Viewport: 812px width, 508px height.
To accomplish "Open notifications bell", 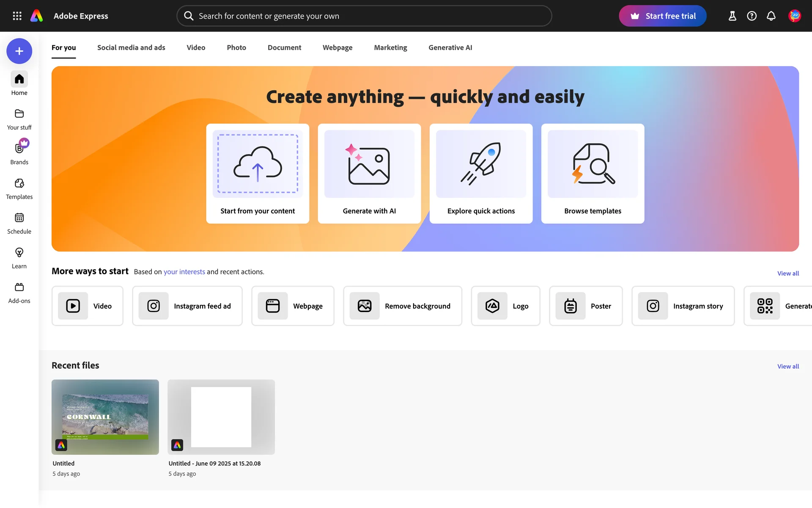I will pos(771,16).
